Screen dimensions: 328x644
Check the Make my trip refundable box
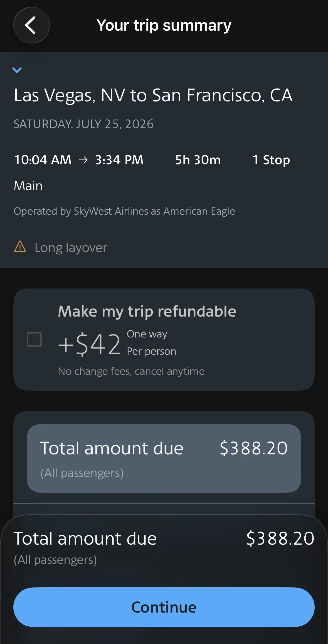click(34, 339)
